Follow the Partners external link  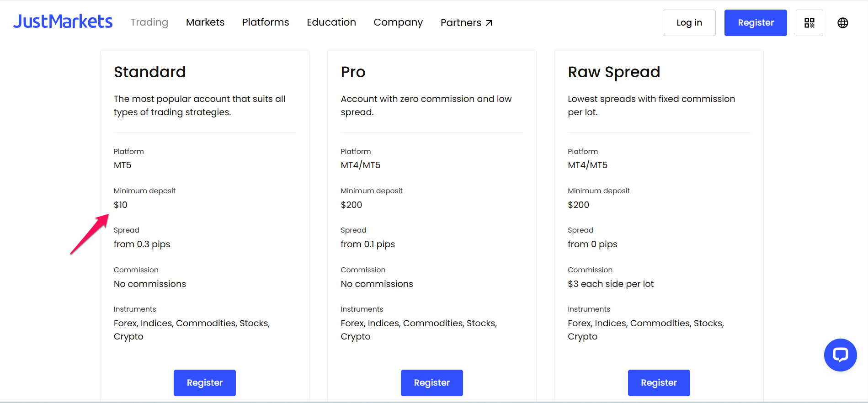pos(466,23)
